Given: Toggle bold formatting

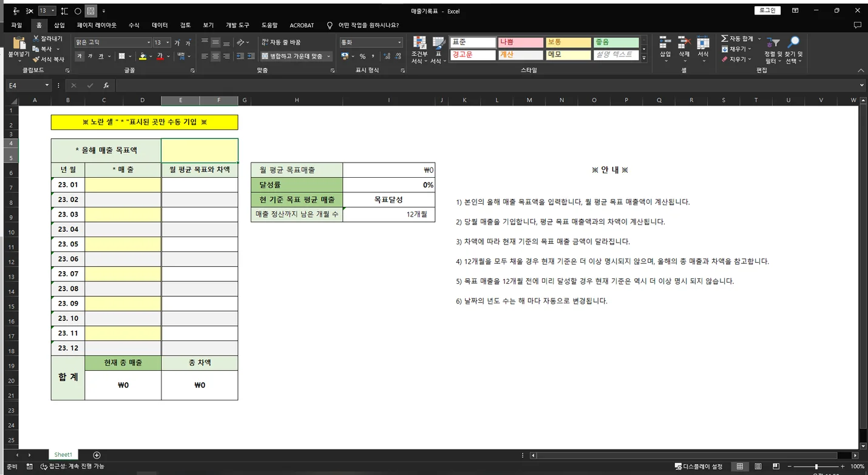Looking at the screenshot, I should point(80,56).
